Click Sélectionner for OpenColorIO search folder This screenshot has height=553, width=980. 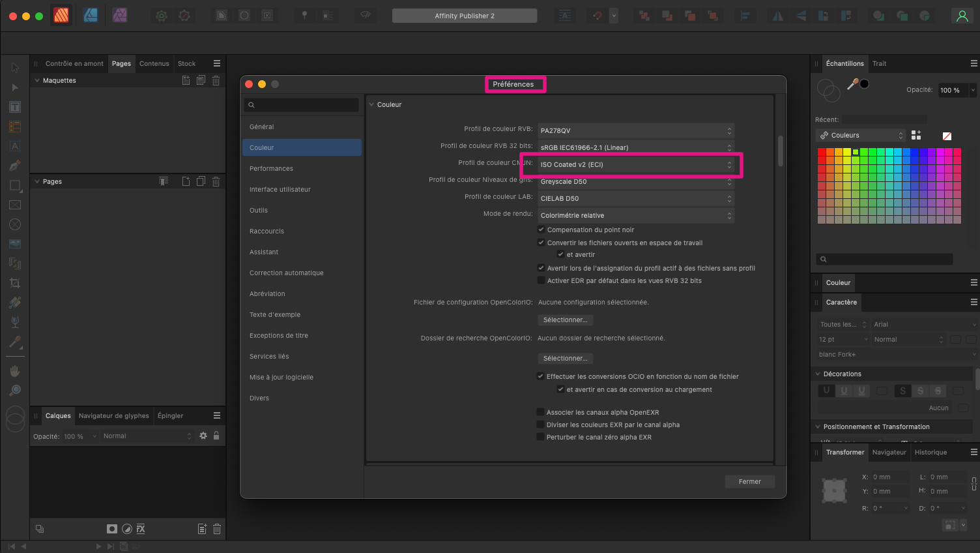coord(565,358)
